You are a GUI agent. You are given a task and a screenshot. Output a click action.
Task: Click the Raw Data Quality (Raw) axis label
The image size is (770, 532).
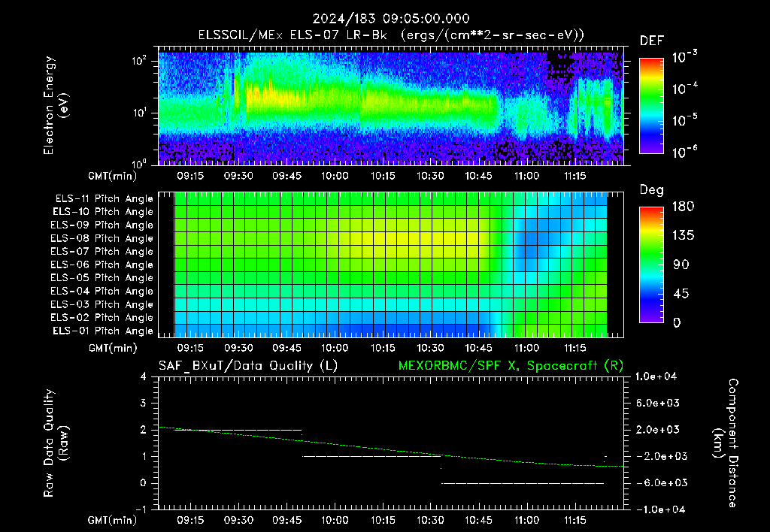pos(56,443)
